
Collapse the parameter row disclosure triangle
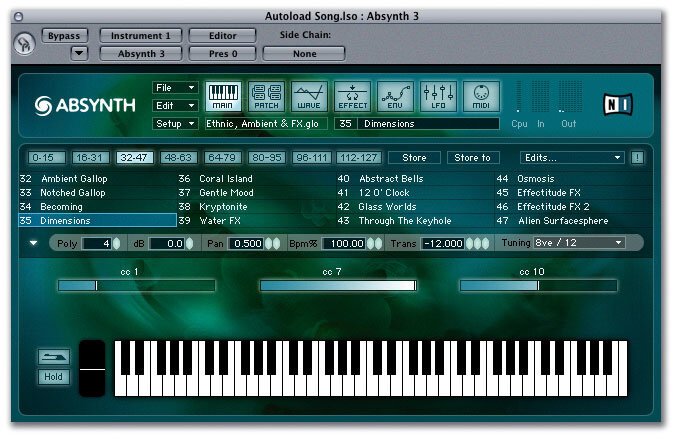point(33,243)
